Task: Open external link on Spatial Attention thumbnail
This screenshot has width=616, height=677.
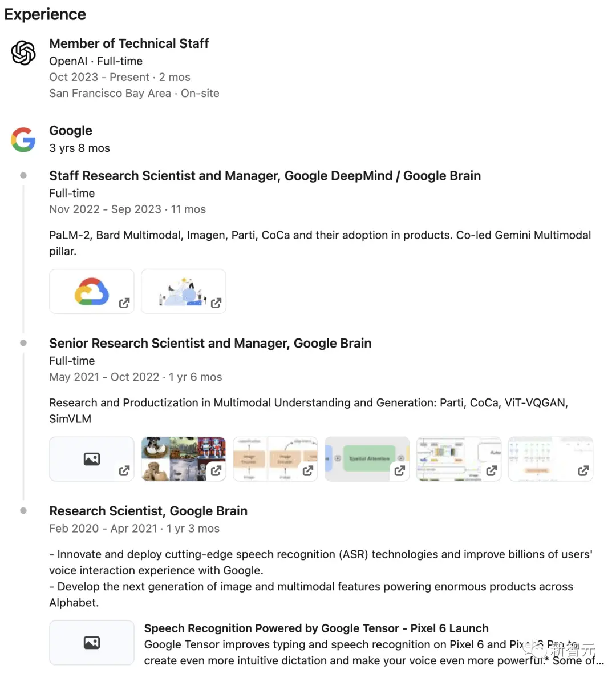Action: (400, 471)
